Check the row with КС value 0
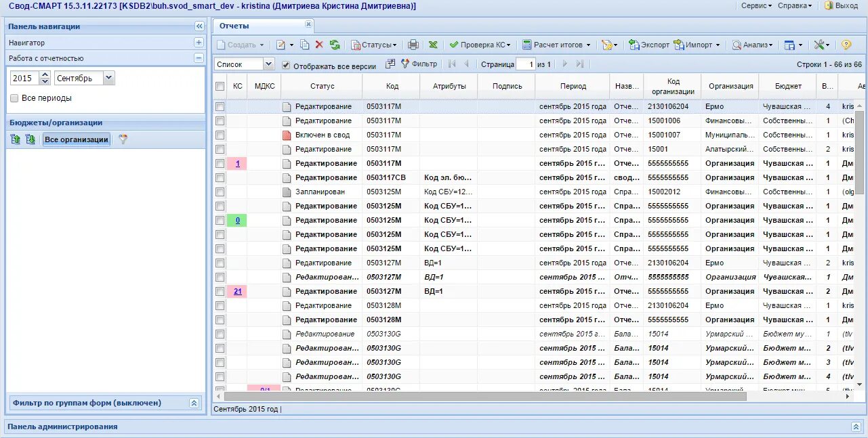Image resolution: width=868 pixels, height=438 pixels. tap(220, 220)
